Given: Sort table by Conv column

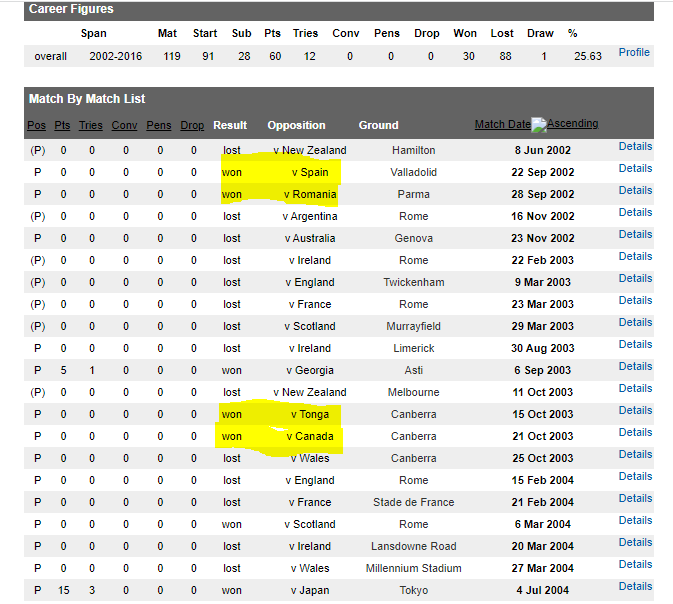Looking at the screenshot, I should pos(125,125).
